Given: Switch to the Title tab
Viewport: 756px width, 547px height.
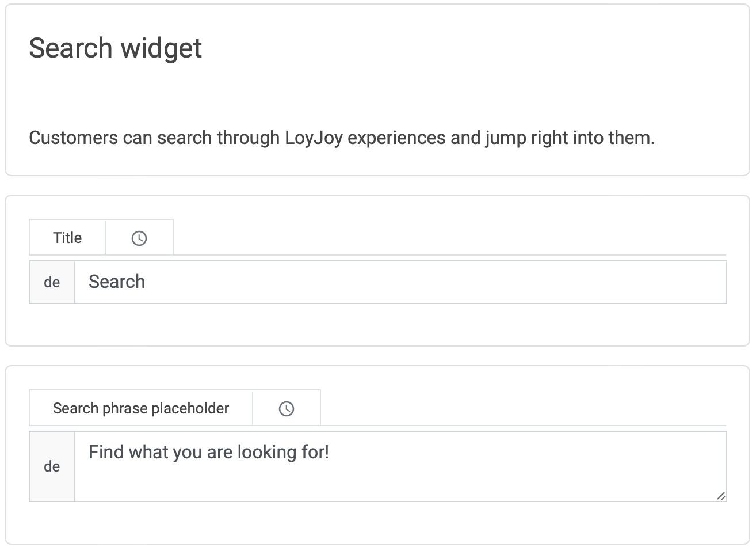Looking at the screenshot, I should 67,237.
